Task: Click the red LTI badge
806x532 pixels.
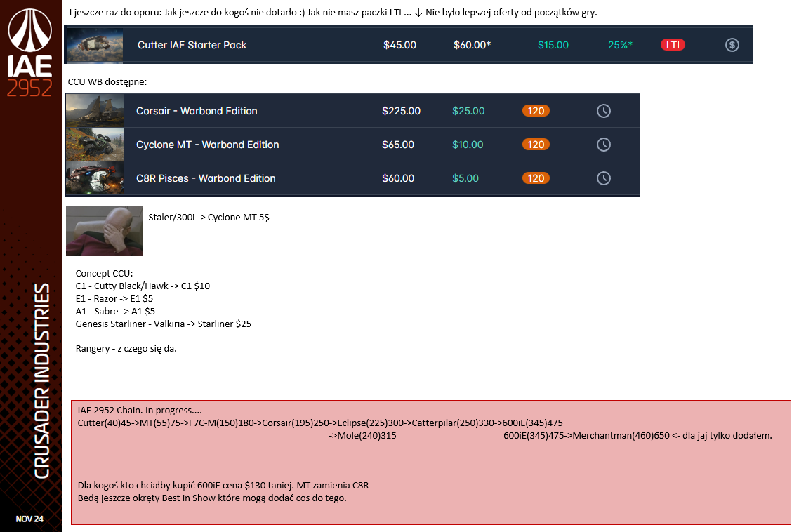Action: (x=673, y=45)
